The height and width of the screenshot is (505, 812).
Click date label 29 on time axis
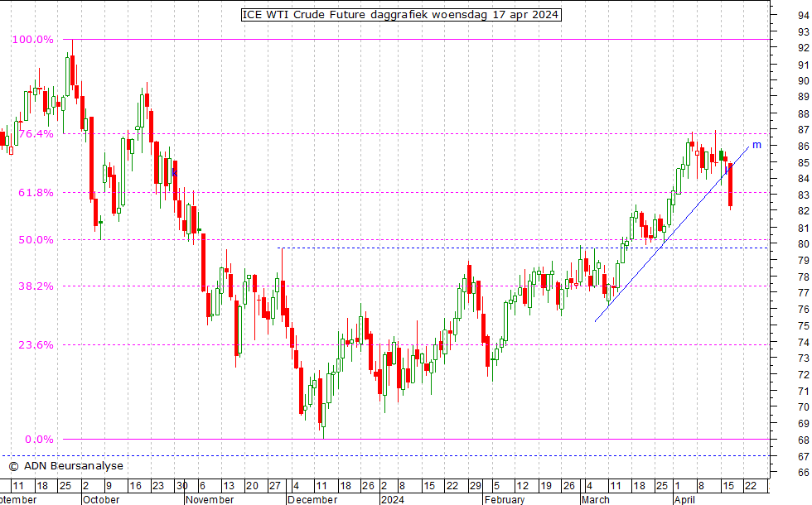pos(476,486)
